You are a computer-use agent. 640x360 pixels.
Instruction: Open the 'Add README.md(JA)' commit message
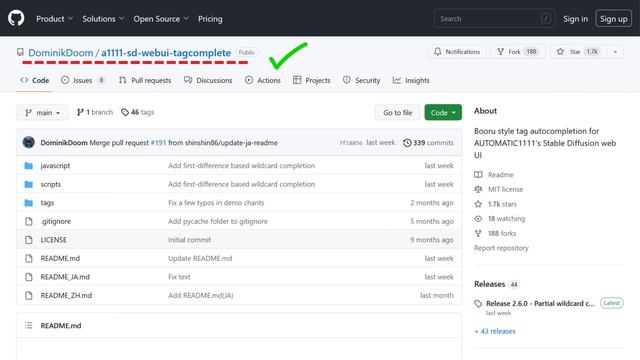coord(201,295)
